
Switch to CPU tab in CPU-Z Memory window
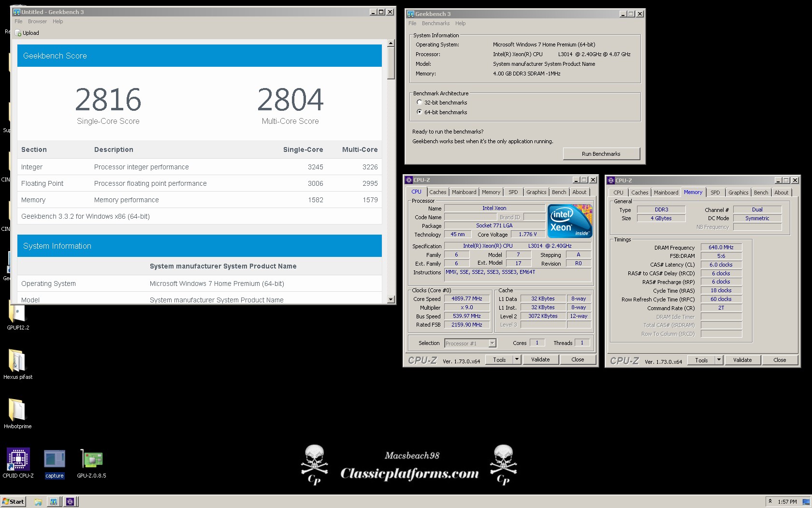pos(619,193)
